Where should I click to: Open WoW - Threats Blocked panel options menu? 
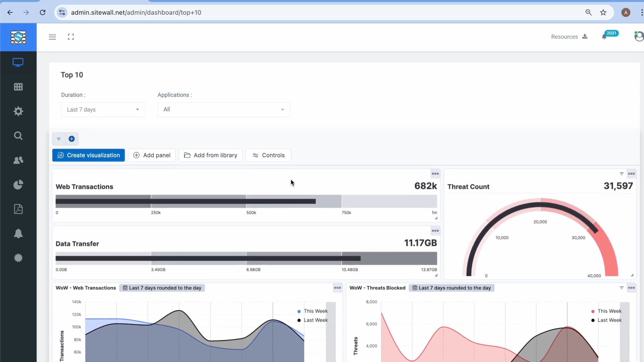632,288
